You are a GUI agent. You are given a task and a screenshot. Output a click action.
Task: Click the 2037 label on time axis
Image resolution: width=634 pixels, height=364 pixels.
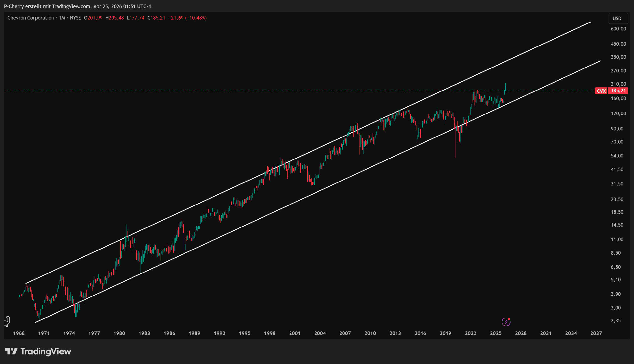(596, 333)
